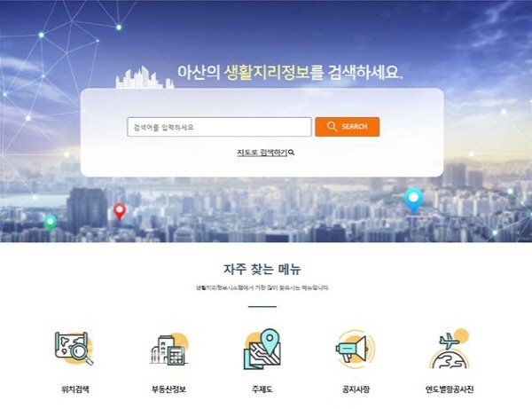Screen dimensions: 532x409
Task: Click the white city skyline icon
Action: 145,77
